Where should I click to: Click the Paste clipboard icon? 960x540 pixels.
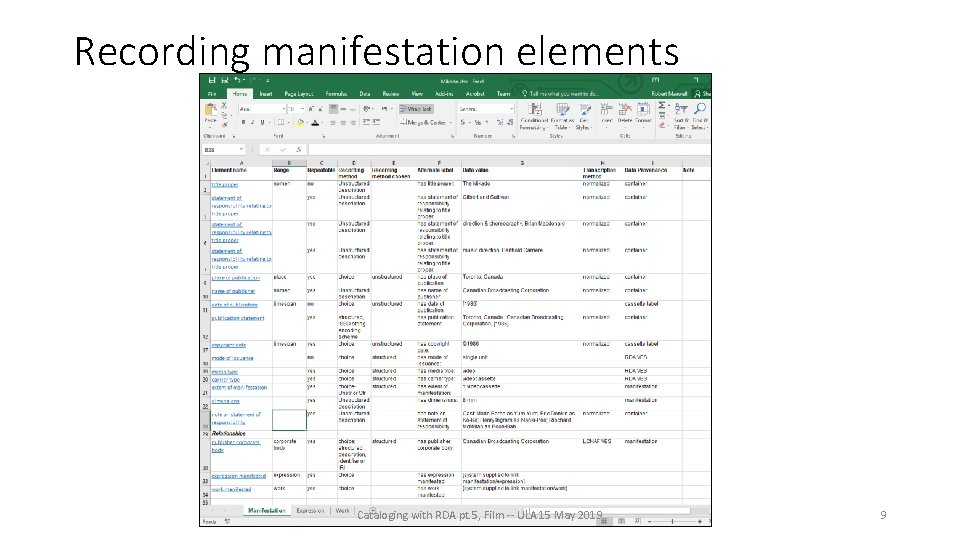pyautogui.click(x=211, y=112)
